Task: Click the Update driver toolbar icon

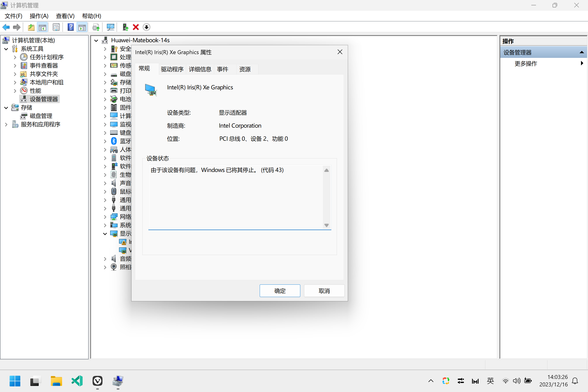Action: [125, 27]
